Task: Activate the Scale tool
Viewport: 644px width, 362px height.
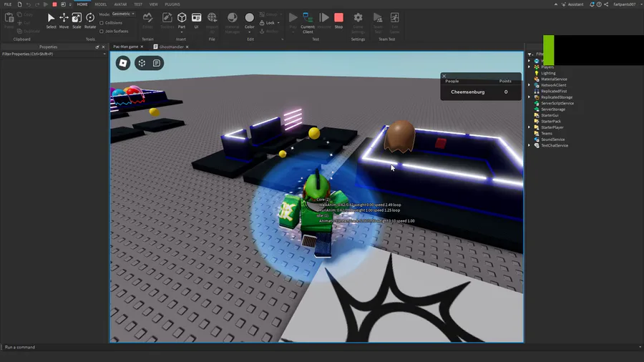Action: [x=77, y=21]
